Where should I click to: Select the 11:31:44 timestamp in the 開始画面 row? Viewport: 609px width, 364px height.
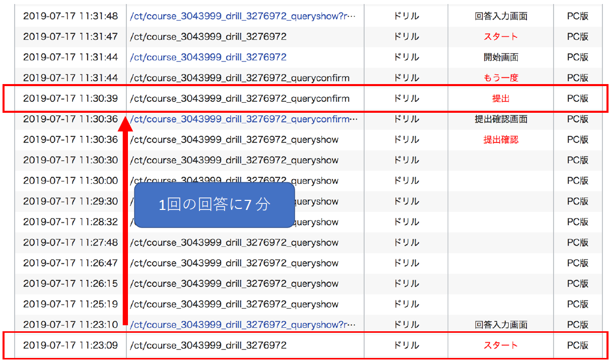tap(71, 57)
